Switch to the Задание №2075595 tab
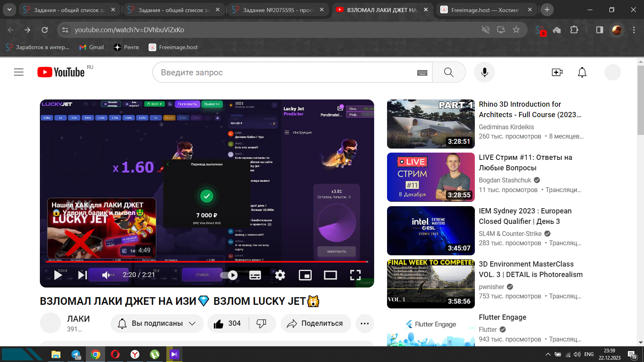This screenshot has height=362, width=644. (x=278, y=10)
